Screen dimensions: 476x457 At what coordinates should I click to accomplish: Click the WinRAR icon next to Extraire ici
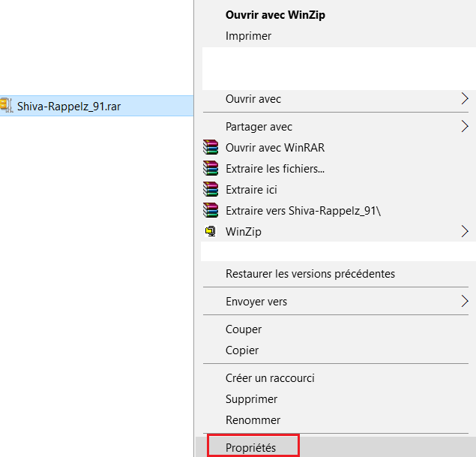(211, 189)
